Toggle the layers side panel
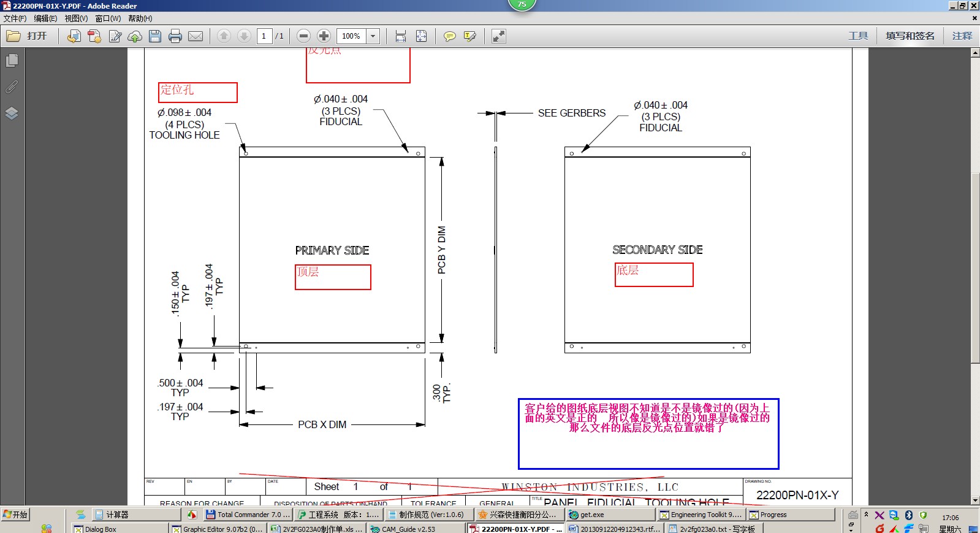Image resolution: width=980 pixels, height=533 pixels. pos(12,113)
